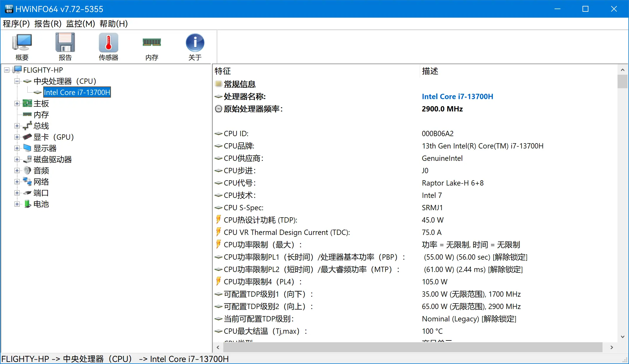This screenshot has width=629, height=364.
Task: Select the 2900.0 MHz frequency value
Action: coord(442,109)
